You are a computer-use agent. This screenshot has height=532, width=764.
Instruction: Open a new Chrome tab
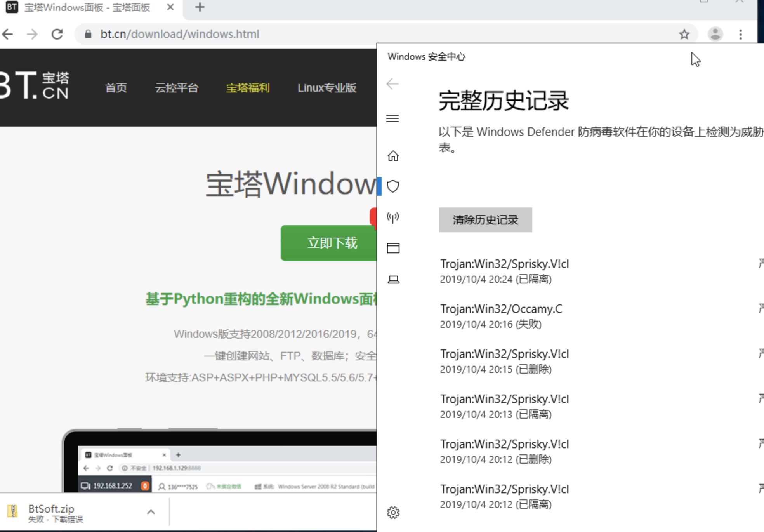tap(200, 7)
